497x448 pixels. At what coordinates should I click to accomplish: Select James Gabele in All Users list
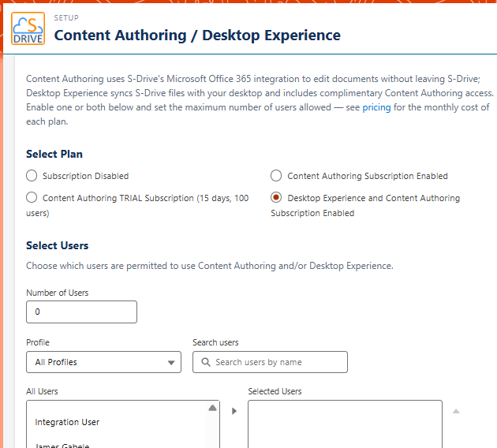tap(62, 446)
